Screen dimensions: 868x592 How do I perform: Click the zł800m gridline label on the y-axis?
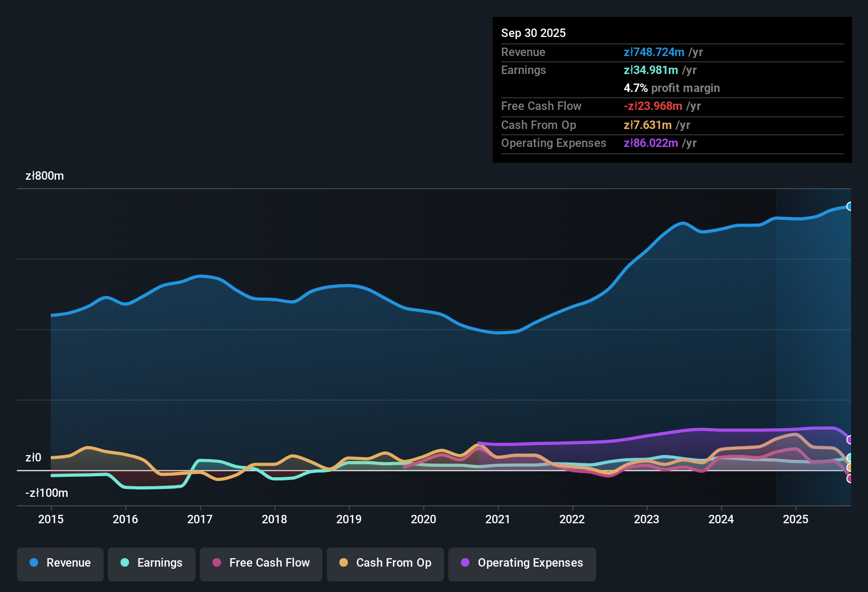click(44, 175)
